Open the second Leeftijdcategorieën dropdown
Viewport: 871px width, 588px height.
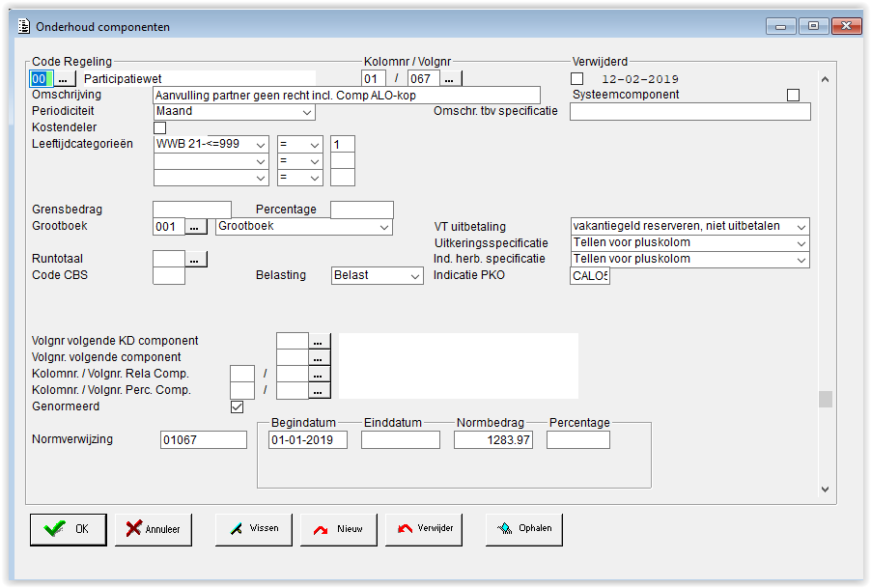click(x=211, y=161)
